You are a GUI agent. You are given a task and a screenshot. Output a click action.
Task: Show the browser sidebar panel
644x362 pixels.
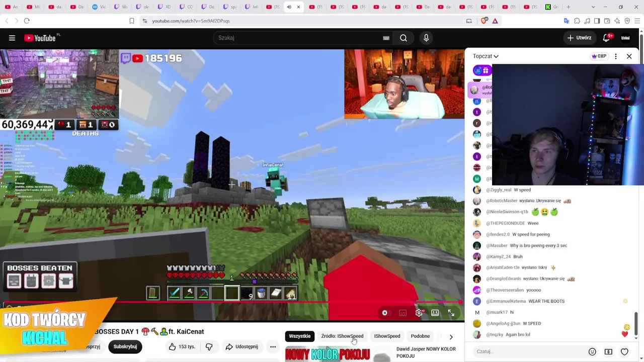[x=597, y=21]
